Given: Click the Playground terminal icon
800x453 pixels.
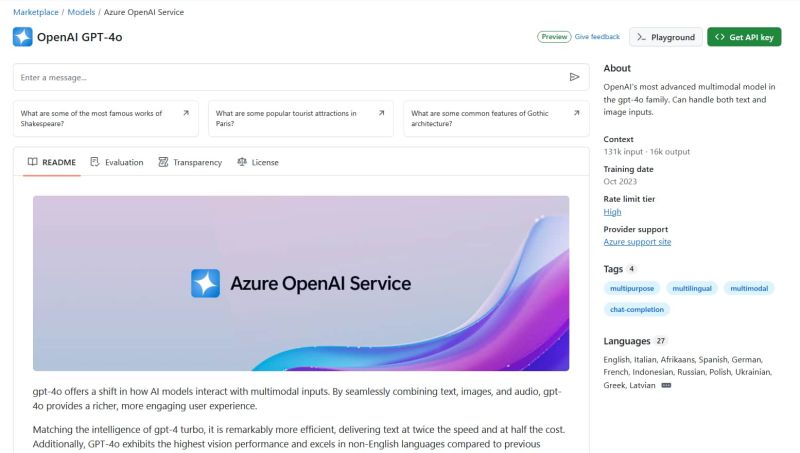Looking at the screenshot, I should pyautogui.click(x=641, y=37).
